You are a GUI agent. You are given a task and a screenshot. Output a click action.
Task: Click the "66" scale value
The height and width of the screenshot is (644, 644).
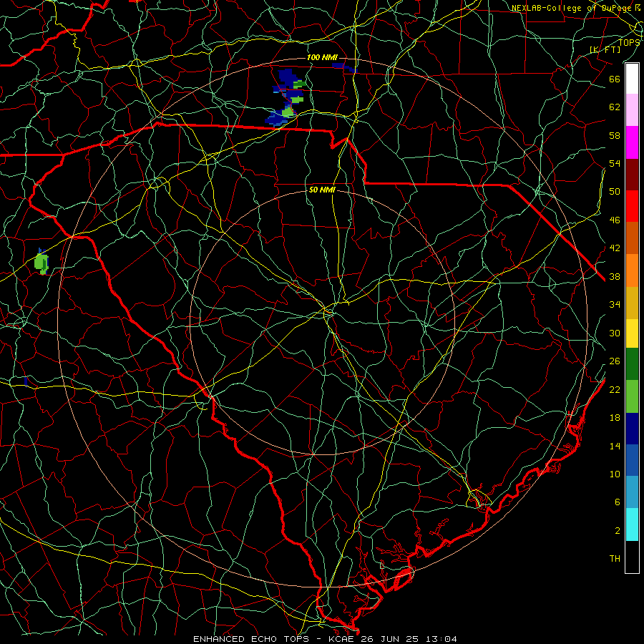[615, 79]
